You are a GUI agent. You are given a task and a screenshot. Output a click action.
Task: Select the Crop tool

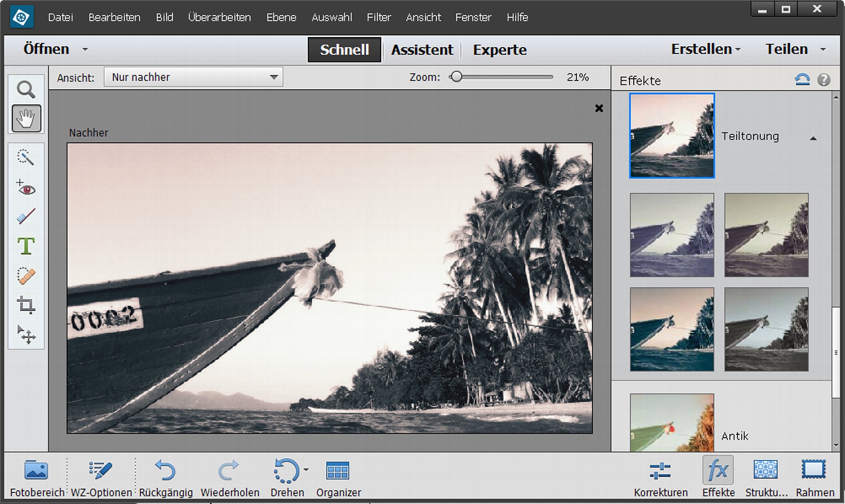[x=26, y=305]
